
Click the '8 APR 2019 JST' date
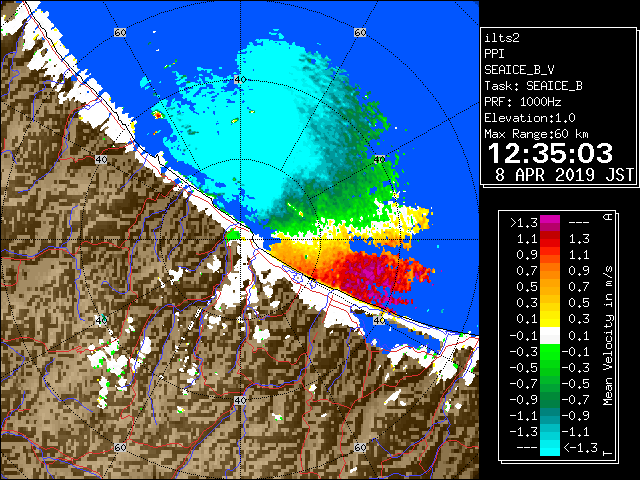tap(564, 175)
